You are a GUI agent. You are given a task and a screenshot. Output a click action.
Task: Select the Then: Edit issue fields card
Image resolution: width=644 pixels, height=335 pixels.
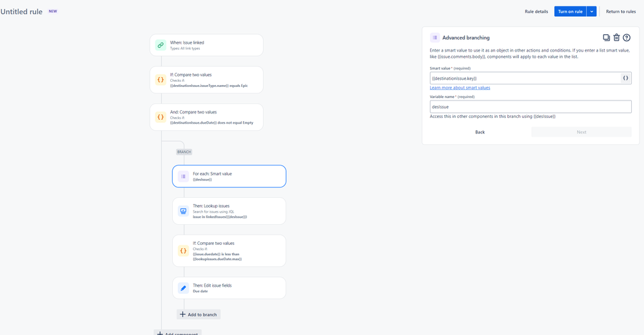tap(229, 288)
